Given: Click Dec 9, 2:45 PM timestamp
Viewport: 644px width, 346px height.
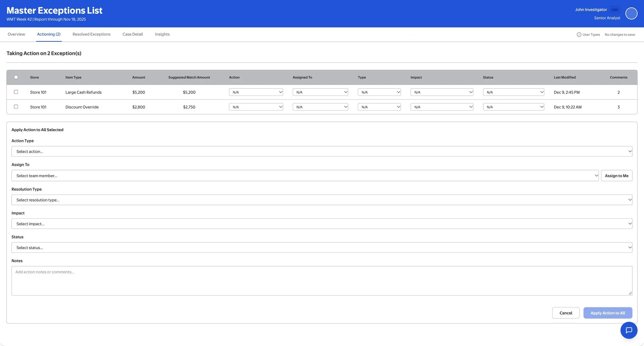Looking at the screenshot, I should tap(566, 92).
